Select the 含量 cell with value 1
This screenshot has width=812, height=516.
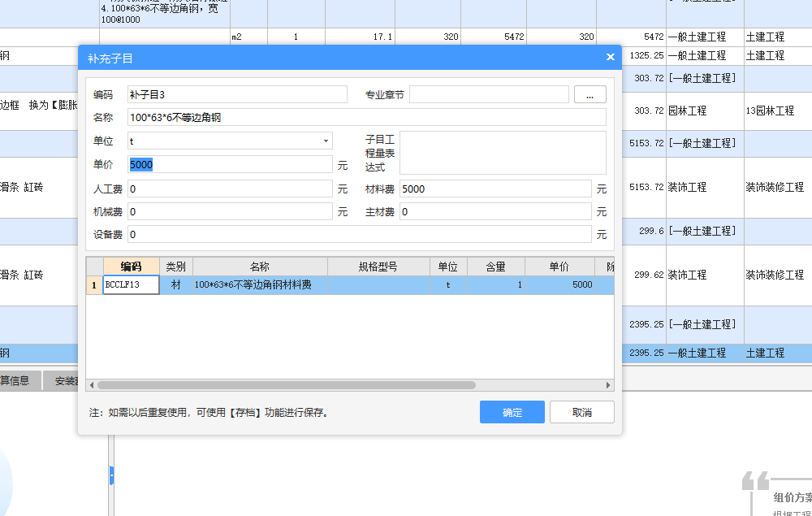coord(495,284)
